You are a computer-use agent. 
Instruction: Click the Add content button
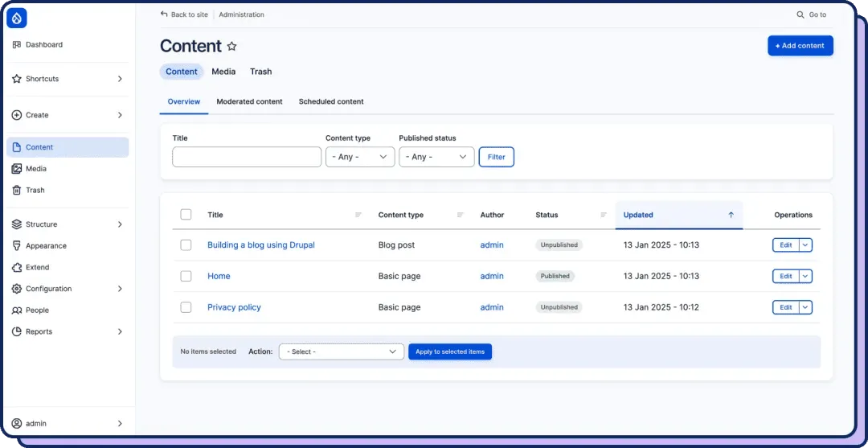[x=800, y=46]
